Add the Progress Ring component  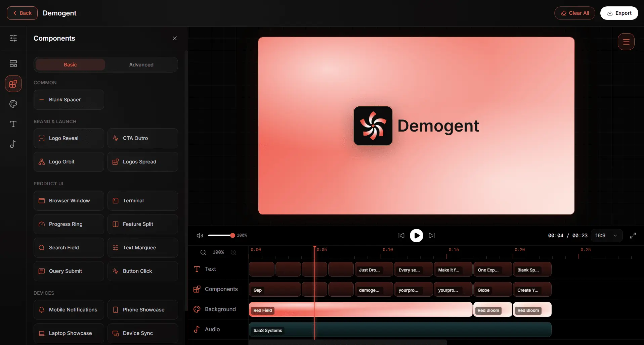tap(69, 224)
